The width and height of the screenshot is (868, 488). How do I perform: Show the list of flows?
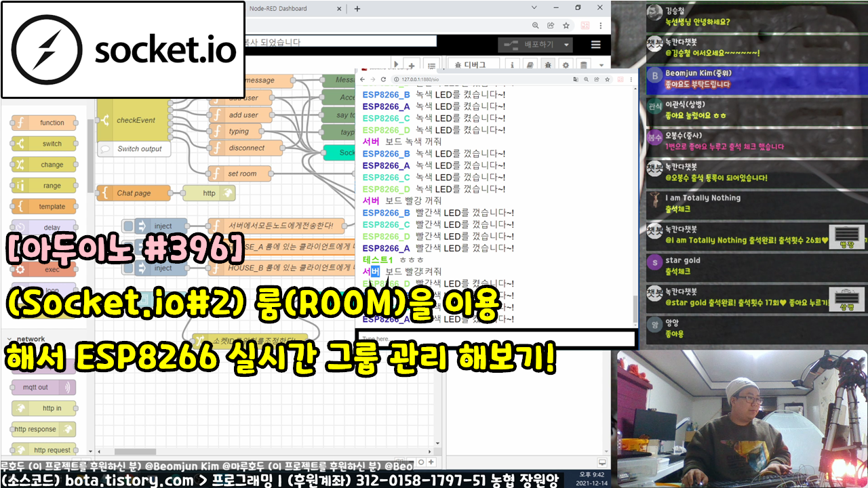pyautogui.click(x=431, y=65)
